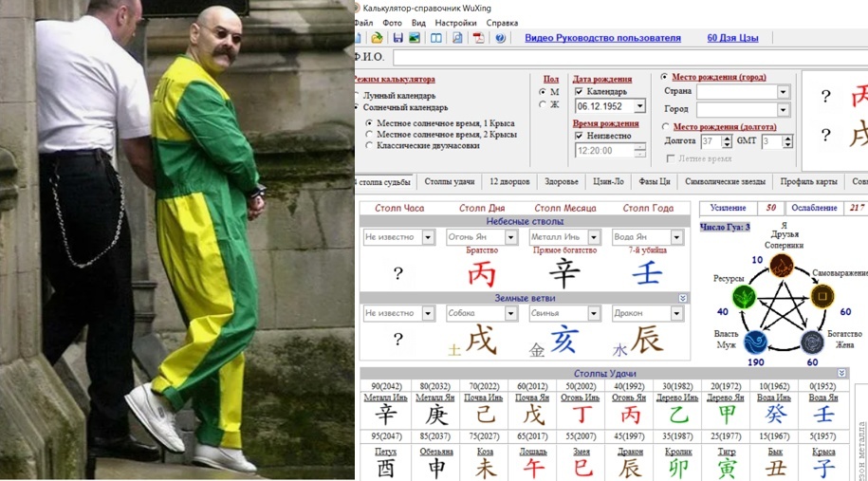Click the Металл Инь 90(2042) luck pillar link

point(385,398)
